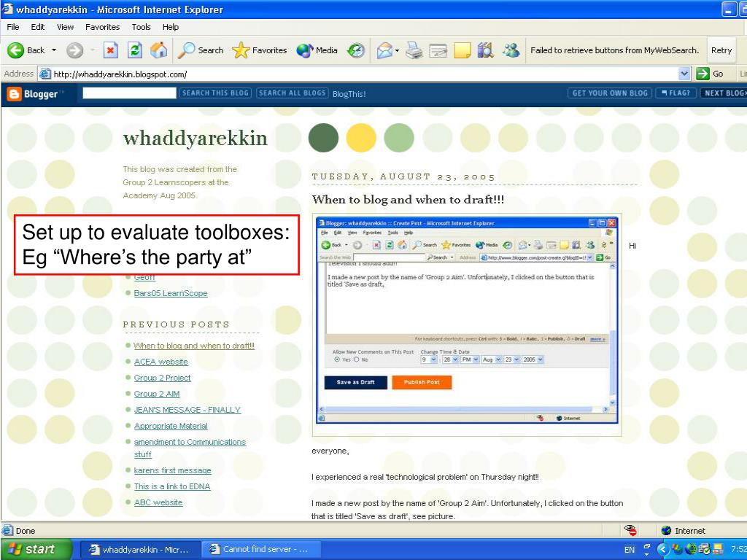The width and height of the screenshot is (747, 560).
Task: Stop page loading with Stop icon
Action: (x=111, y=50)
